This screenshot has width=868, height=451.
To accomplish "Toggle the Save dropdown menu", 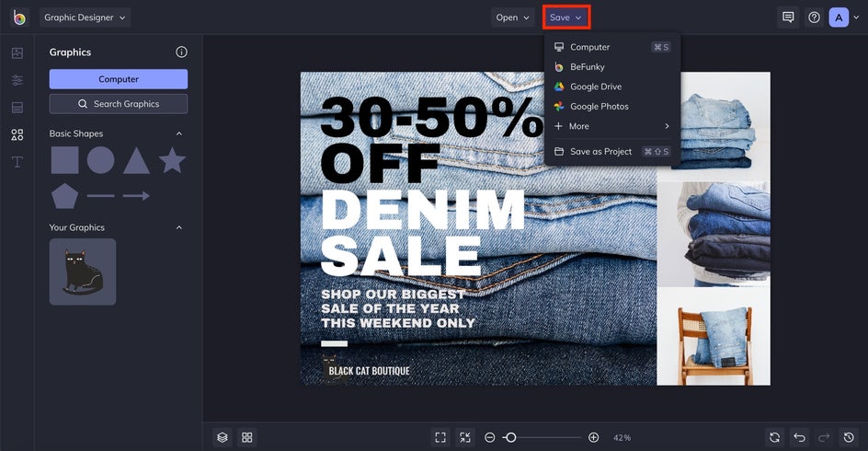I will pos(566,17).
